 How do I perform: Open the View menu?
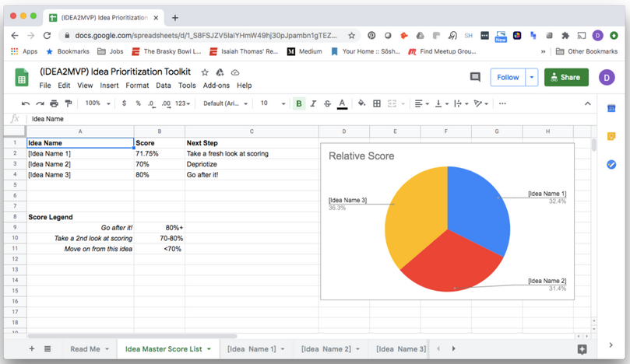click(85, 86)
